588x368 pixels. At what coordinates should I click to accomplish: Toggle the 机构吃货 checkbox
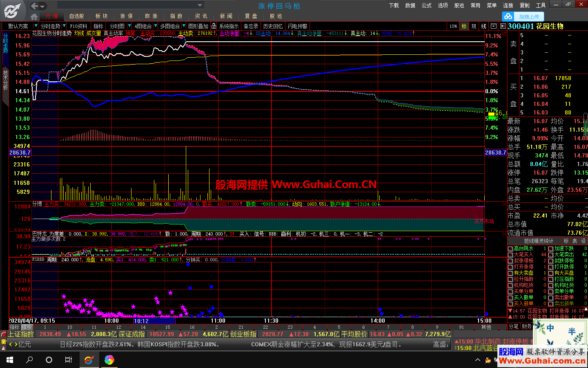tap(510, 285)
